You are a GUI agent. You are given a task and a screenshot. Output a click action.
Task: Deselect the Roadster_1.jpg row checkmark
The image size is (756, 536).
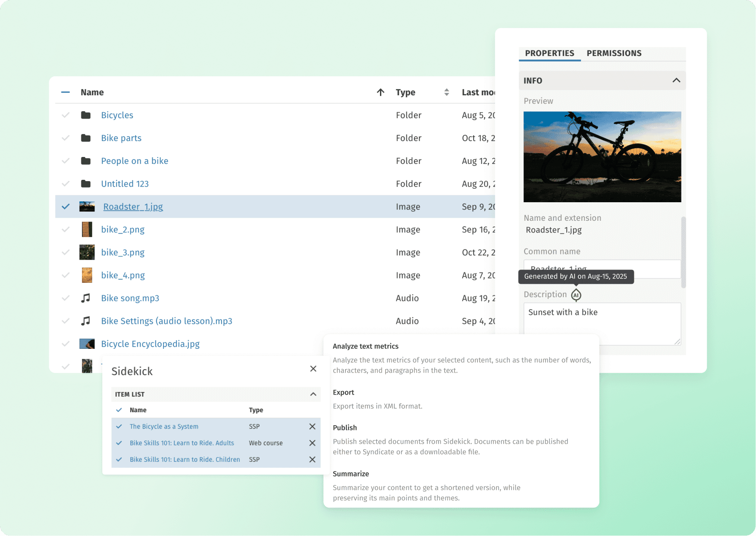tap(66, 207)
